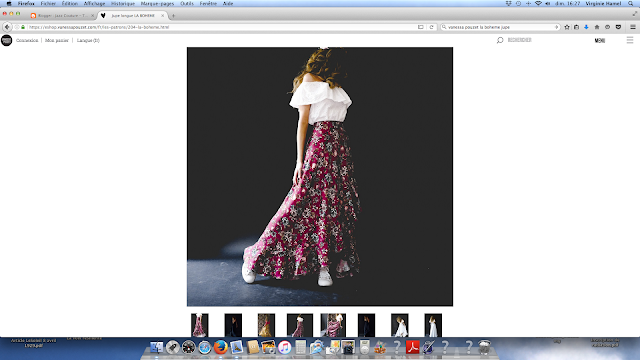This screenshot has width=640, height=360.
Task: Launch Safari from the dock
Action: tap(204, 347)
